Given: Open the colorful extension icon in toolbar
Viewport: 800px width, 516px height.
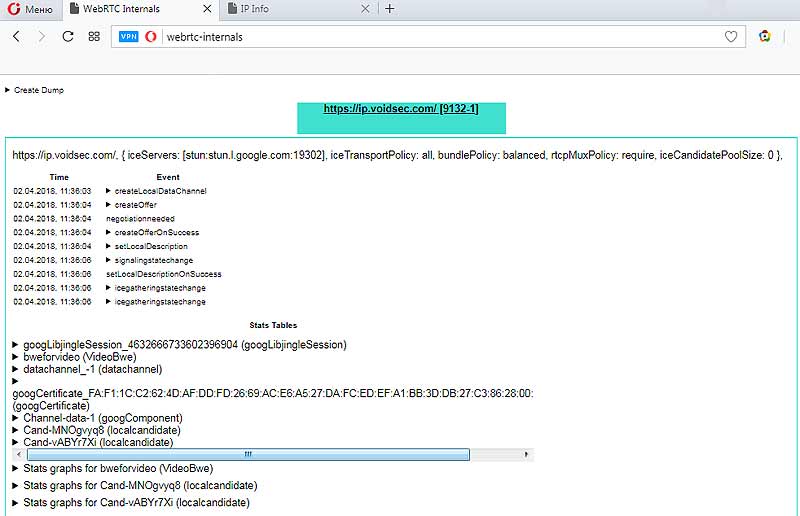Looking at the screenshot, I should [764, 36].
